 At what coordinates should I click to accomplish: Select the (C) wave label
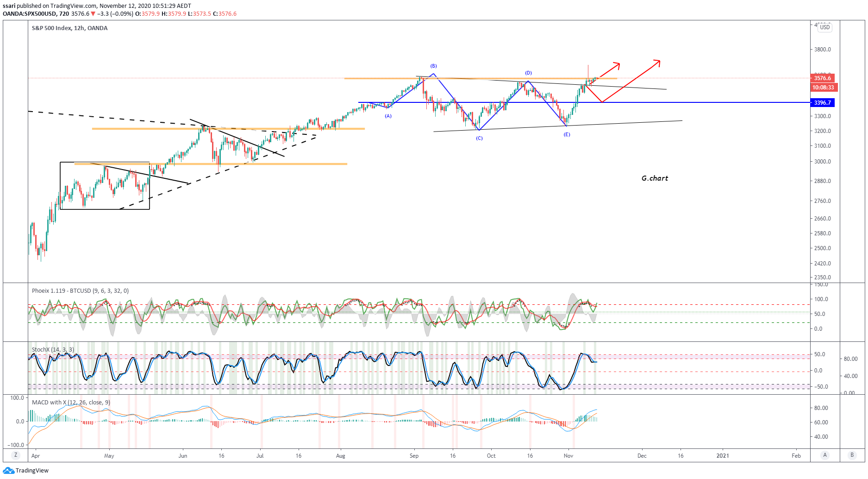(x=480, y=139)
